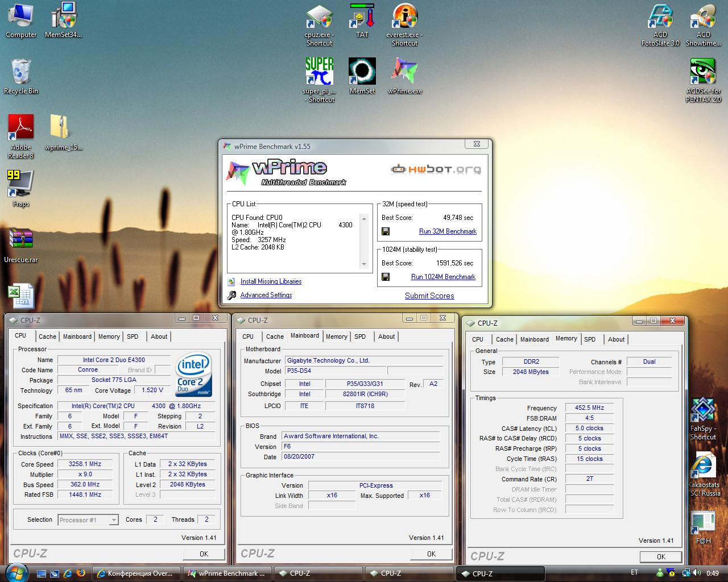The height and width of the screenshot is (582, 728).
Task: Open Install Missing Libraries link
Action: click(x=271, y=281)
